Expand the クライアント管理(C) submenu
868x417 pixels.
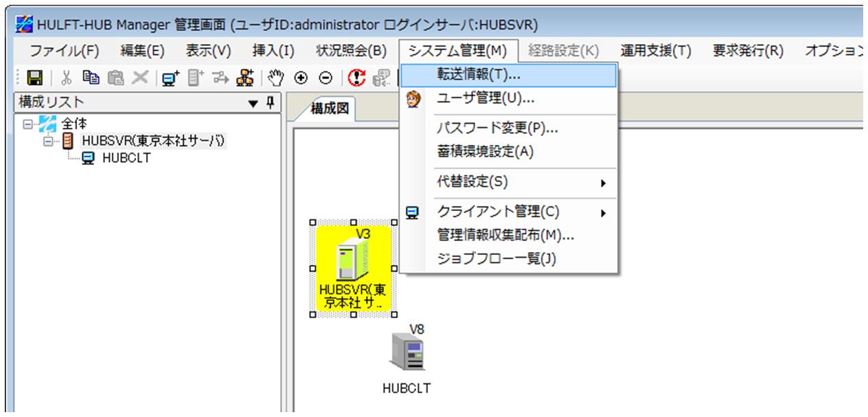(604, 214)
